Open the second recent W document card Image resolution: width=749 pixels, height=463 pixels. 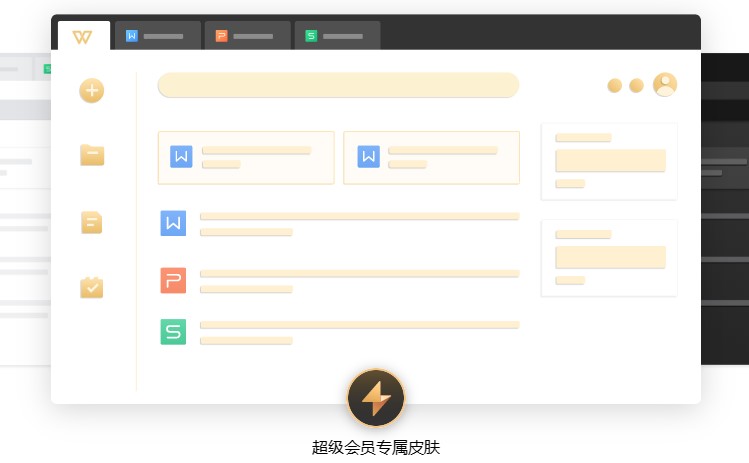click(431, 158)
